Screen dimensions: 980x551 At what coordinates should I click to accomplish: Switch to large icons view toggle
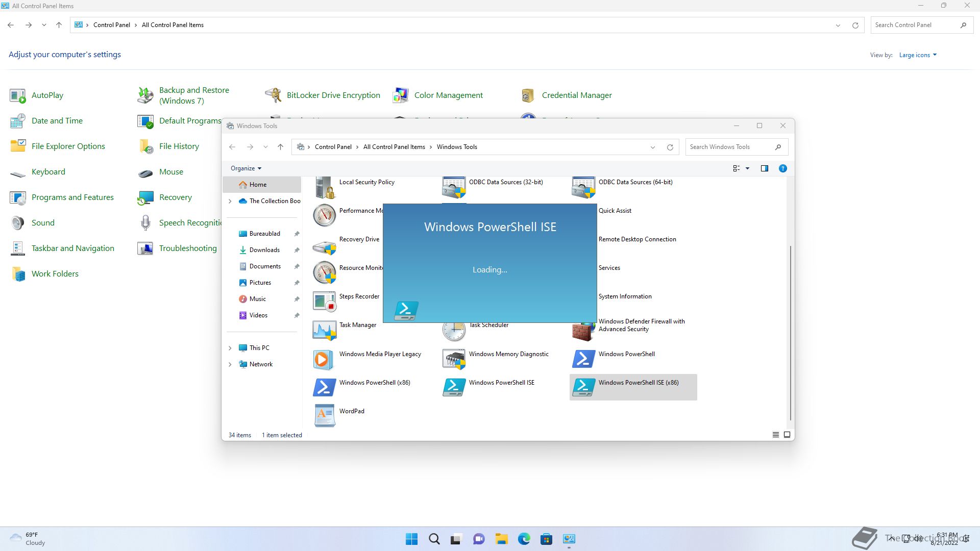tap(787, 435)
